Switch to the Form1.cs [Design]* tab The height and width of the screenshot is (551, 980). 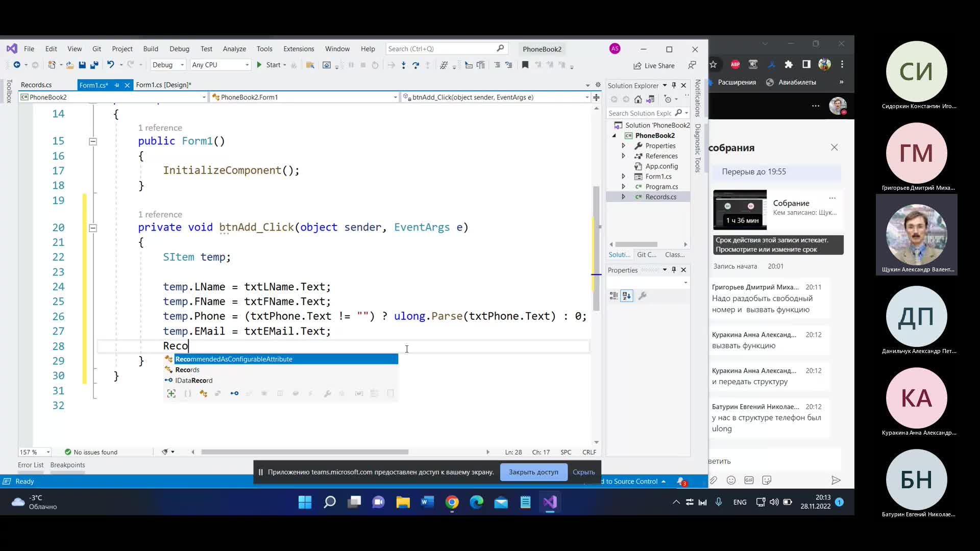click(x=163, y=85)
